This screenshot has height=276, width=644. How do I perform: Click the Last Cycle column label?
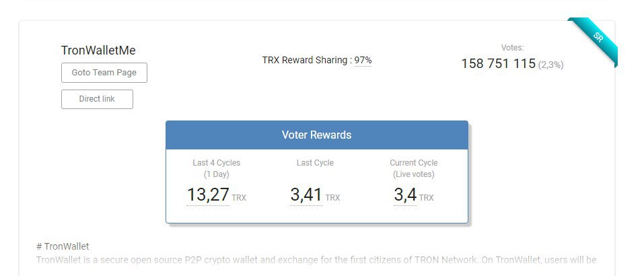(x=315, y=163)
